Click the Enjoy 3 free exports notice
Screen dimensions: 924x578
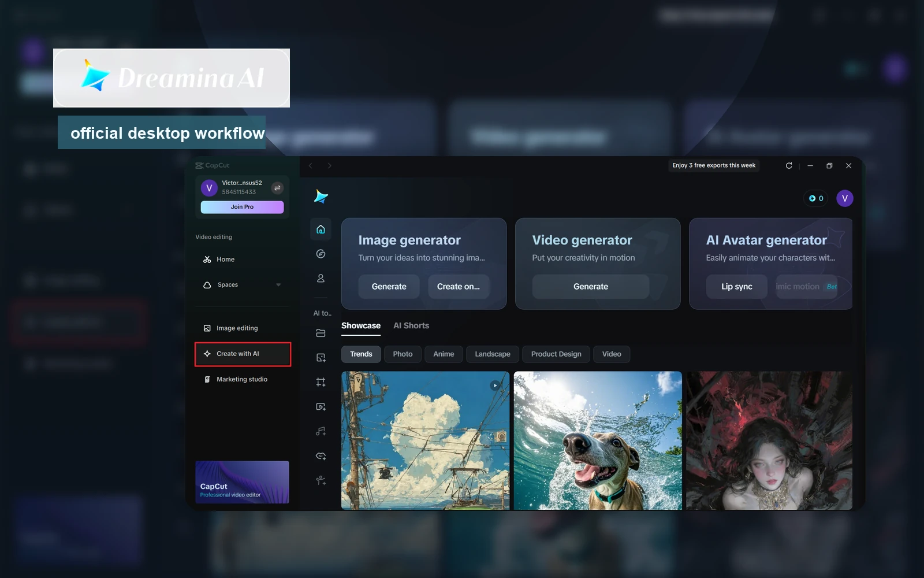tap(714, 165)
